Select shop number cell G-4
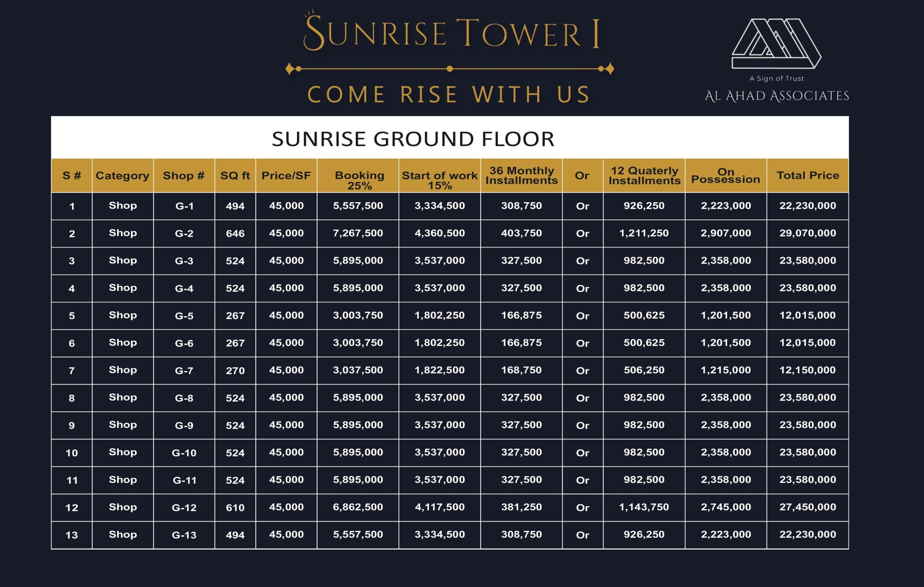The height and width of the screenshot is (587, 924). [x=184, y=288]
